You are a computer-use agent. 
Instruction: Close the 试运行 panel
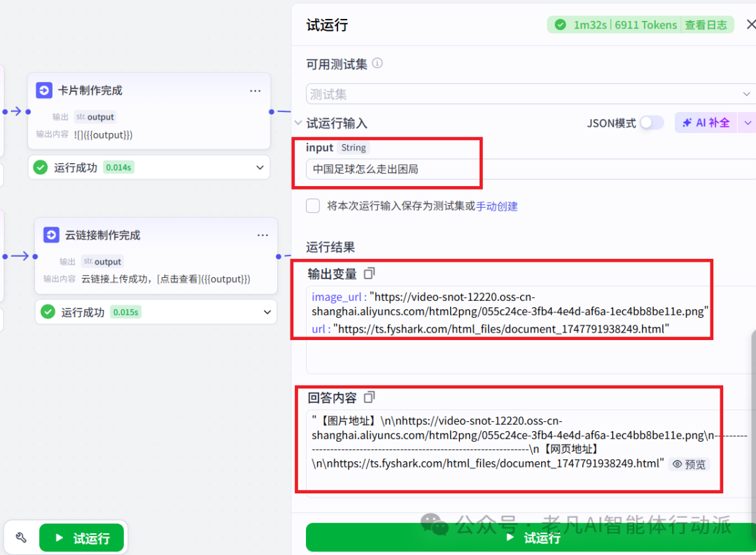tap(750, 24)
